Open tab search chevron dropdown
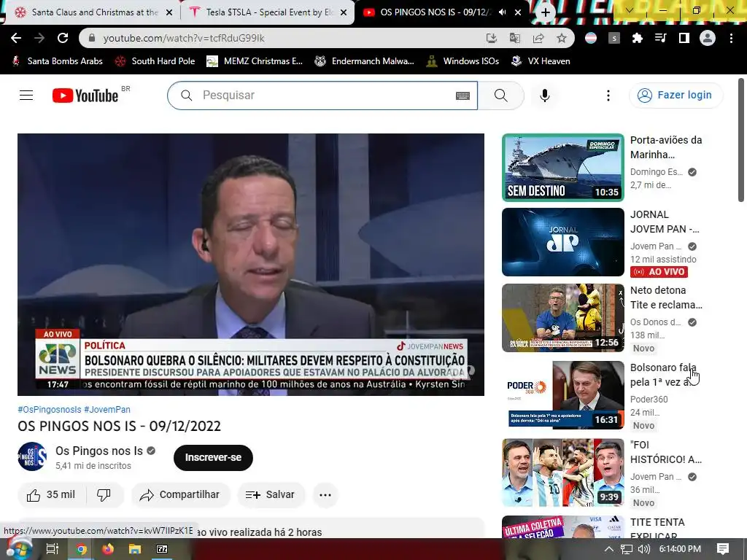This screenshot has height=560, width=747. 630,10
